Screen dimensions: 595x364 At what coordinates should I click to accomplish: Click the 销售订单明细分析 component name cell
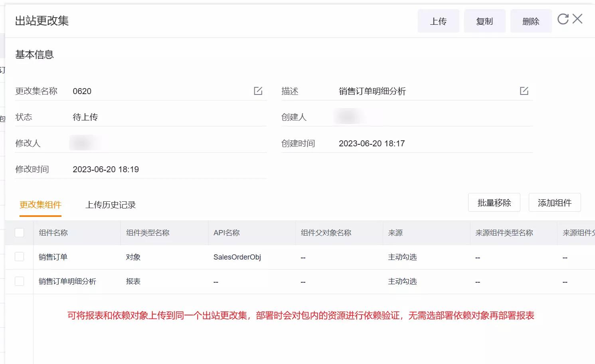point(67,281)
